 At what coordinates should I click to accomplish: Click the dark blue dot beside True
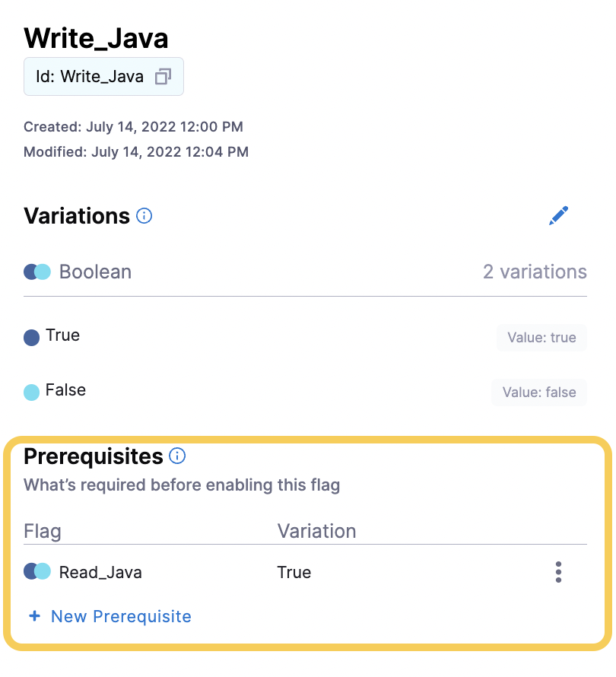[x=30, y=335]
